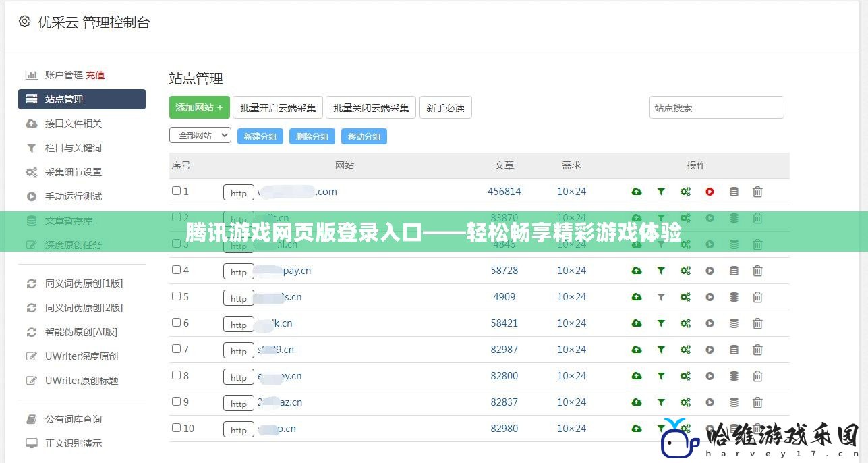The image size is (868, 463).
Task: Select 站点管理 in the sidebar
Action: point(82,99)
